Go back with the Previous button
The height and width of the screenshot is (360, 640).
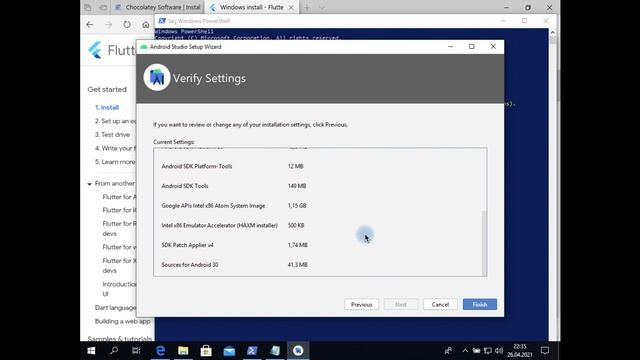(x=361, y=304)
